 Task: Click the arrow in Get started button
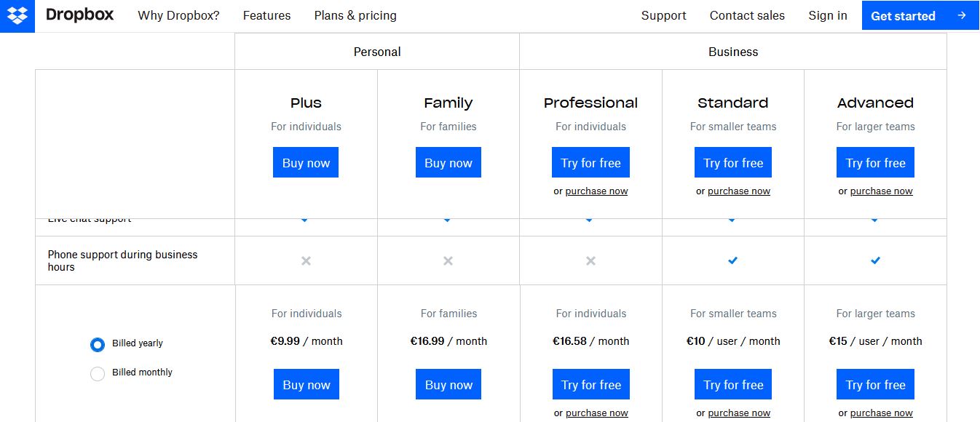(x=962, y=15)
